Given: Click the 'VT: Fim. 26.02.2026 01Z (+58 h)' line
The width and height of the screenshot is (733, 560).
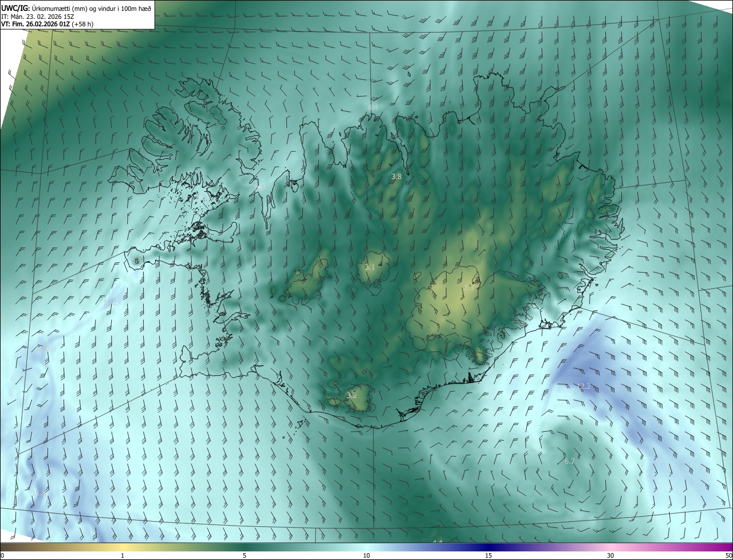Looking at the screenshot, I should [48, 24].
